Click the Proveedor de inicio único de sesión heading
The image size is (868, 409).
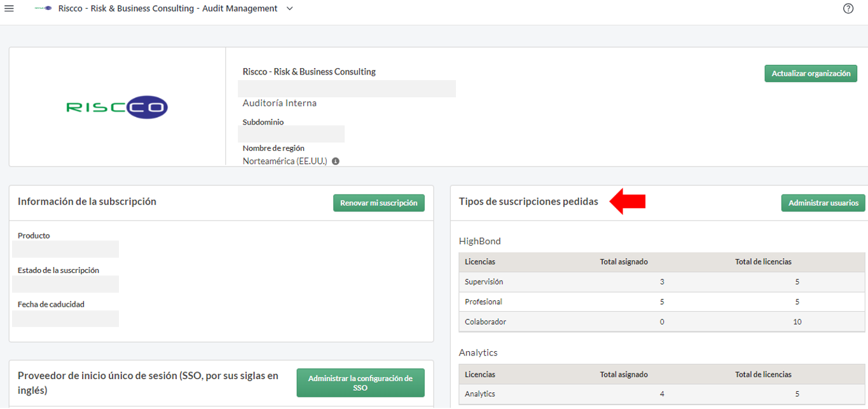[x=148, y=382]
